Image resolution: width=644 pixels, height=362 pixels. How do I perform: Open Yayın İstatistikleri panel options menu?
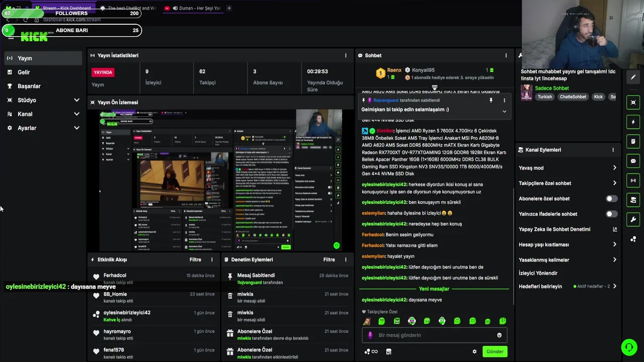pos(346,55)
